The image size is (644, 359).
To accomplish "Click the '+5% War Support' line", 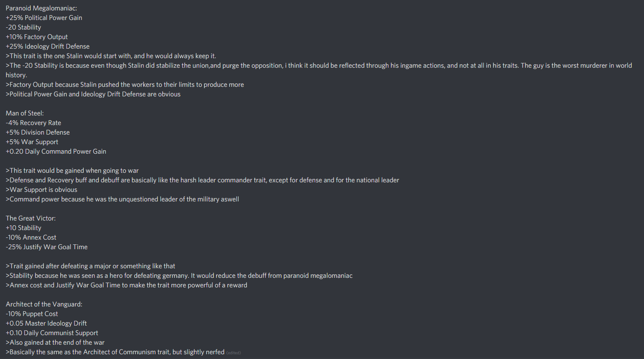I will [x=32, y=142].
